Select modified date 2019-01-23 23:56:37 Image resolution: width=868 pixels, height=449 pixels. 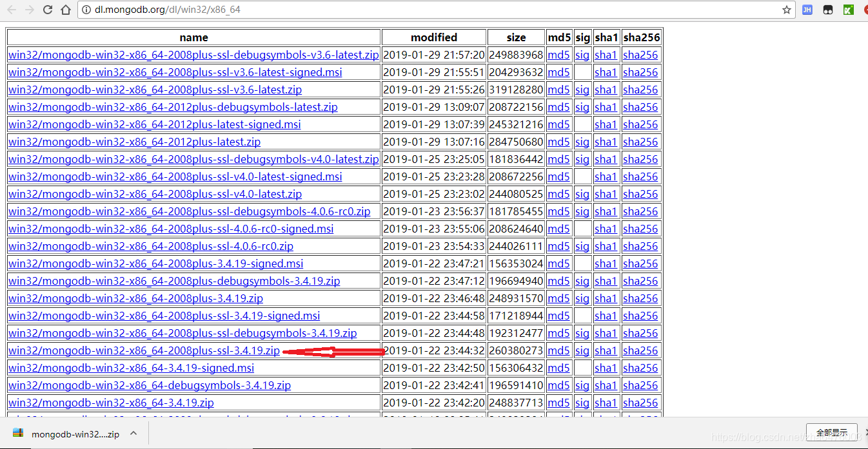click(434, 211)
